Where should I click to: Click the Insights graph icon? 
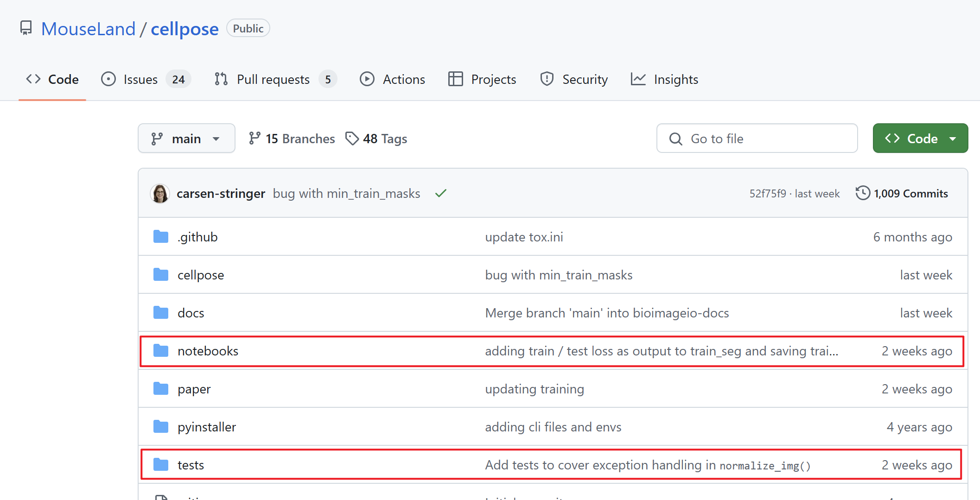tap(638, 79)
